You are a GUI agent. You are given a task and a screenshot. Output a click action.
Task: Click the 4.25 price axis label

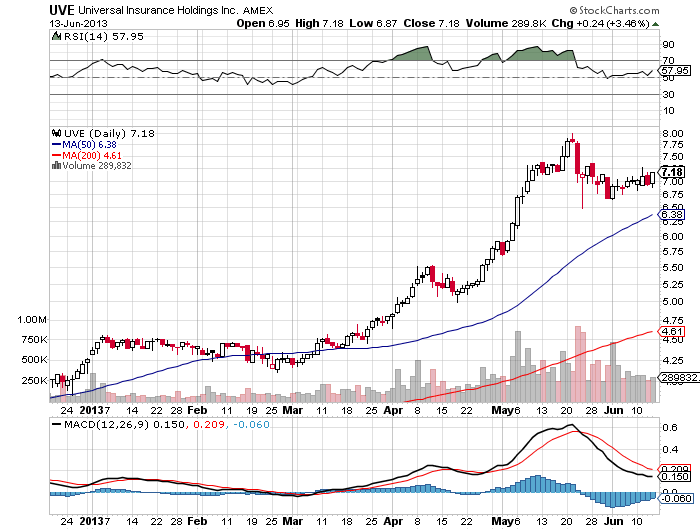click(x=673, y=360)
